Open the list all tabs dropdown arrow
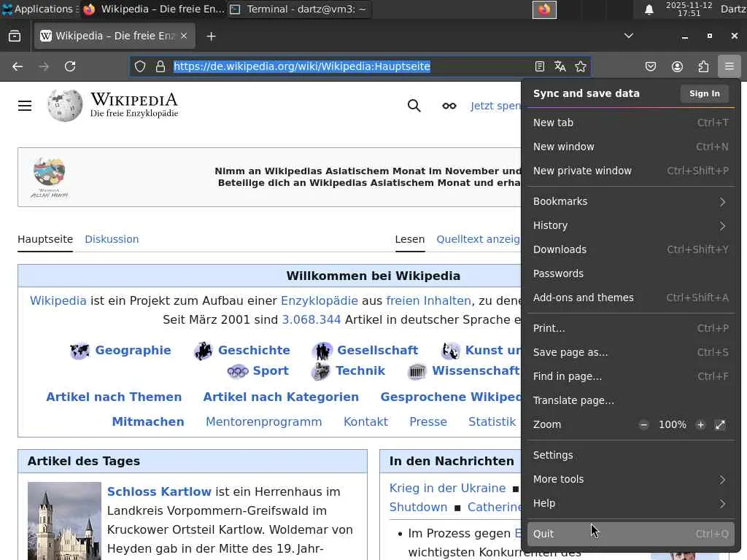The width and height of the screenshot is (747, 560). [629, 36]
